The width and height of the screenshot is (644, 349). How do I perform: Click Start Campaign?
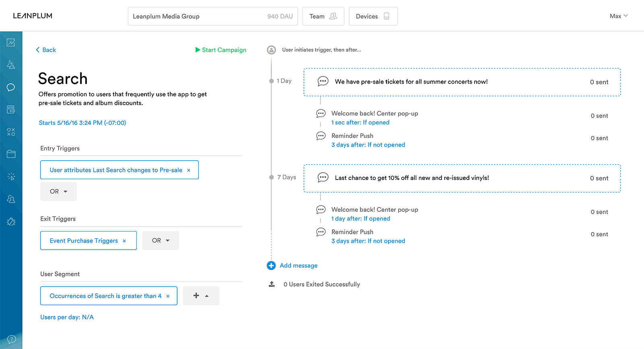pyautogui.click(x=221, y=50)
